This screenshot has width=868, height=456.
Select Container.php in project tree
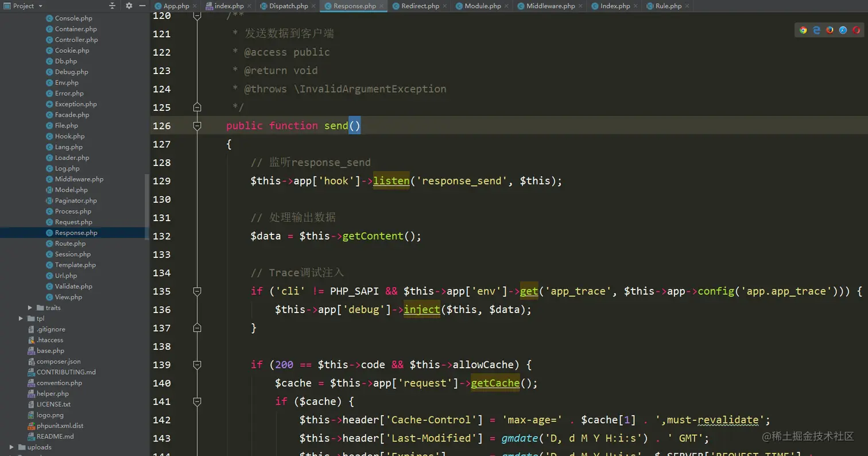76,29
